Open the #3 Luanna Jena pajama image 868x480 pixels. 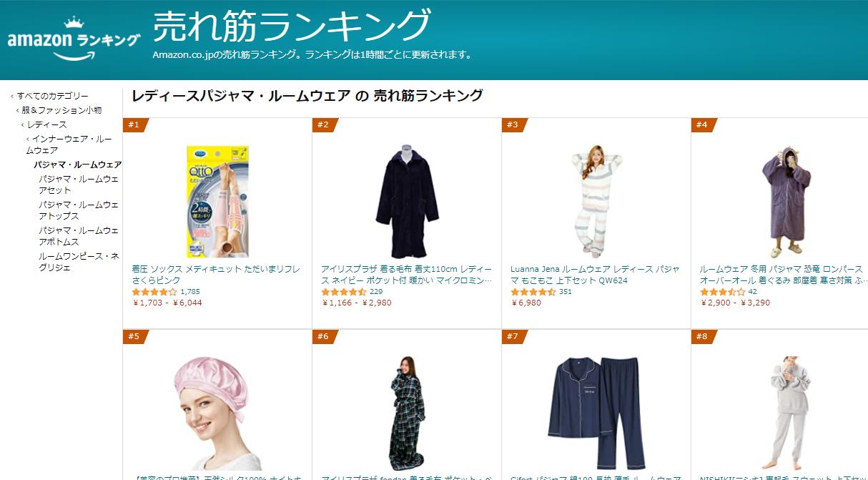point(596,201)
